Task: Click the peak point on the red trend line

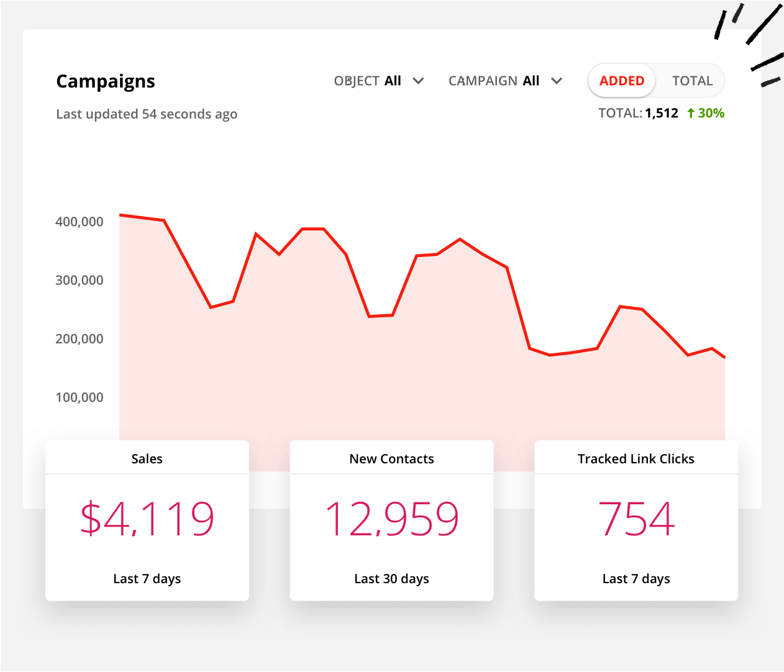Action: pos(121,214)
